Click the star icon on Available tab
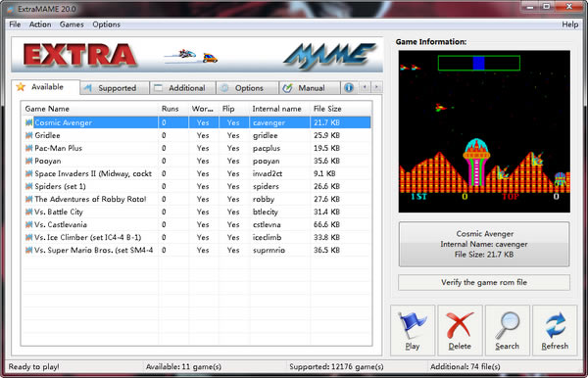This screenshot has width=588, height=378. [x=21, y=87]
